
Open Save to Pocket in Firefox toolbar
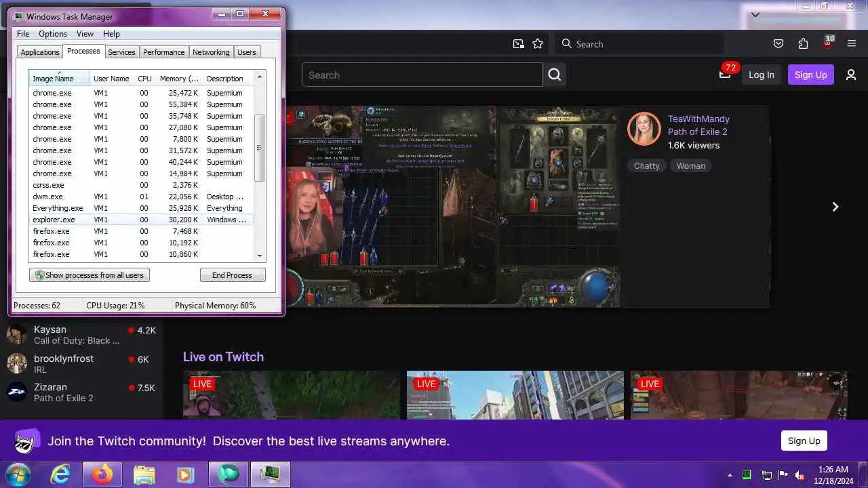point(778,44)
